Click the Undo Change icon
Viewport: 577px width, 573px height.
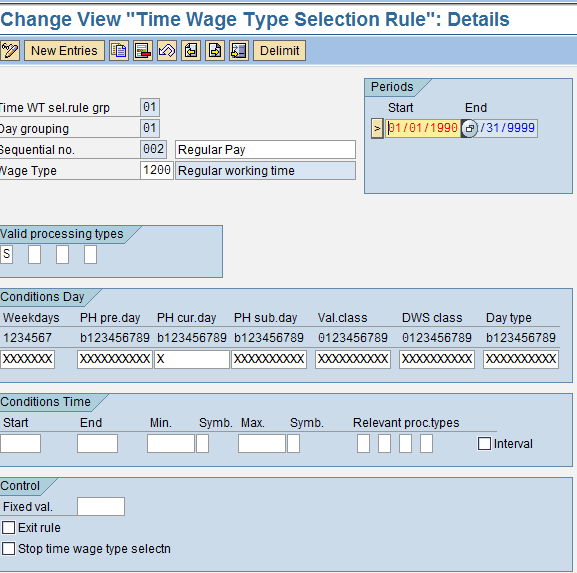pos(167,50)
